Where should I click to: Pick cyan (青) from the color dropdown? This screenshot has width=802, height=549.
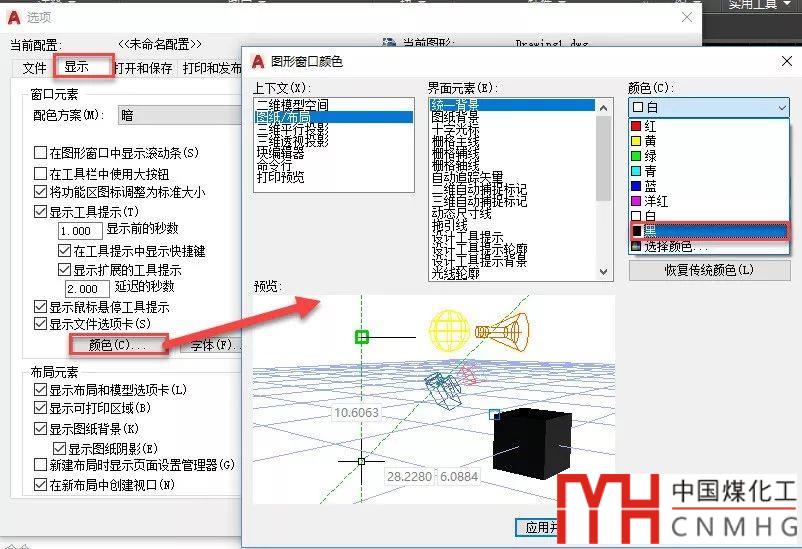point(708,171)
